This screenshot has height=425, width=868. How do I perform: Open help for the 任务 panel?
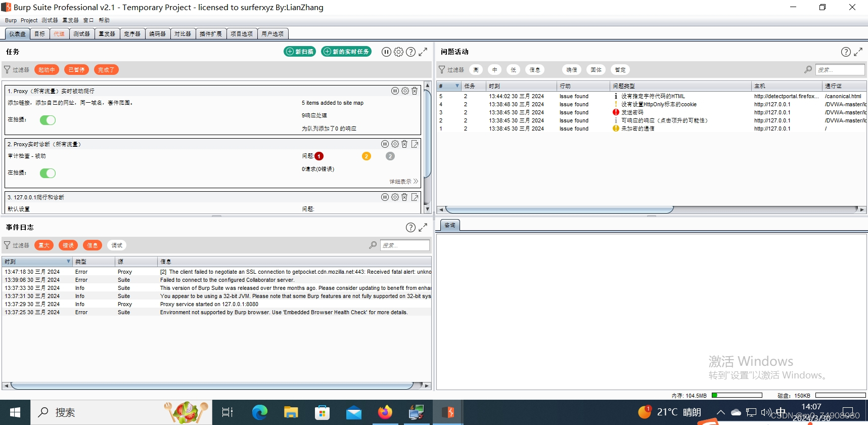pyautogui.click(x=411, y=52)
